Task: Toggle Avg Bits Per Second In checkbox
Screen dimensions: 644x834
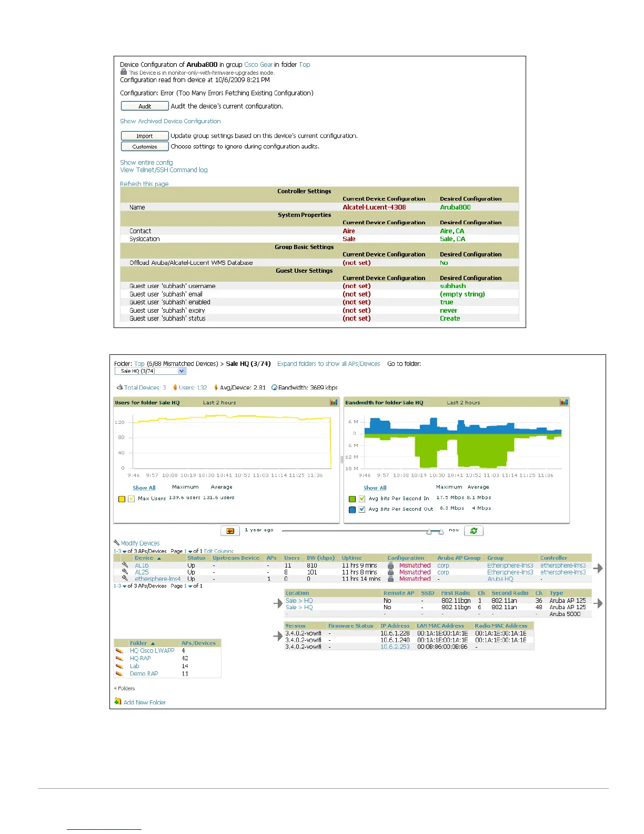Action: click(x=362, y=499)
